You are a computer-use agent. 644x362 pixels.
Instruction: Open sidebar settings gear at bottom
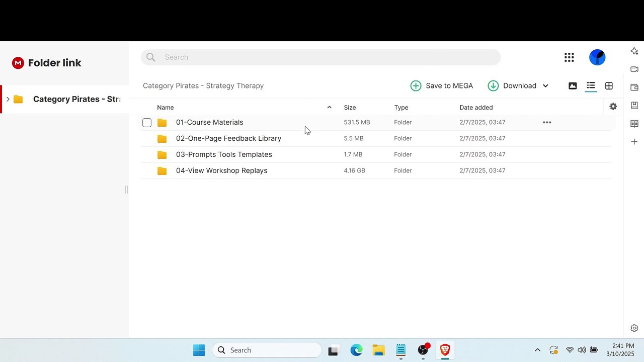click(634, 328)
